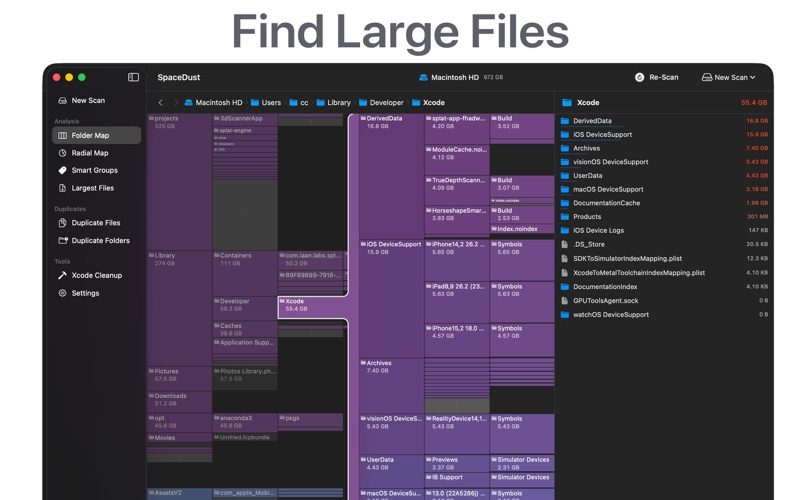This screenshot has height=500, width=800.
Task: Select DerivedData in the file list
Action: coord(664,121)
